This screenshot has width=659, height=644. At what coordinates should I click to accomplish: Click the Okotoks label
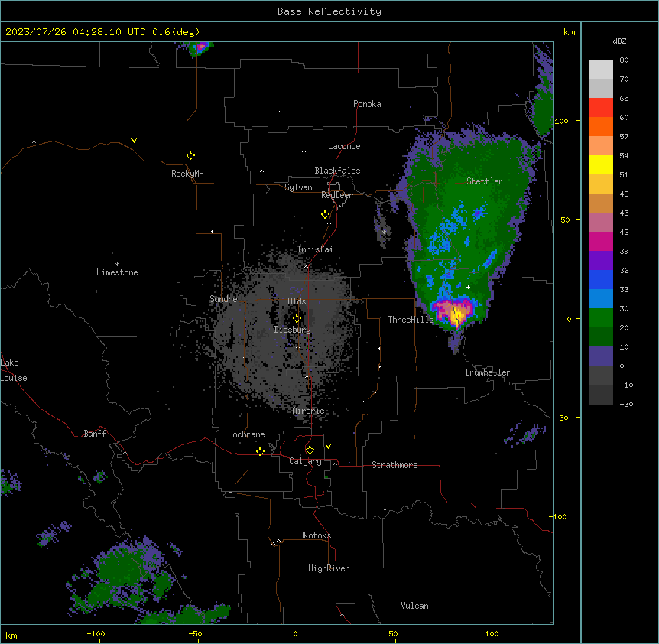[x=315, y=535]
